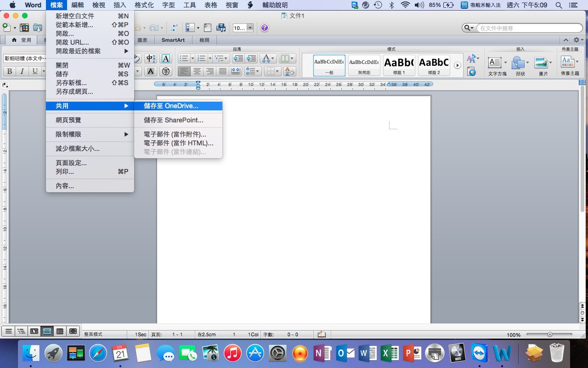Open the change styles AA dropdown
This screenshot has height=368, width=588.
(x=473, y=58)
